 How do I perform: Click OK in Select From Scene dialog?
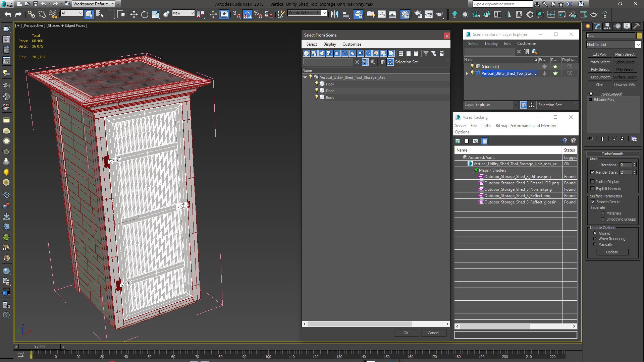click(x=406, y=333)
